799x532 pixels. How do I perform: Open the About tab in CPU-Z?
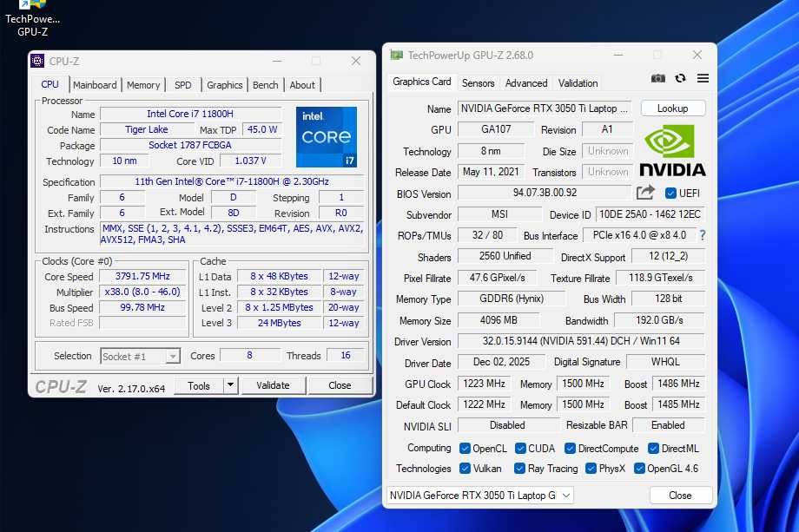pyautogui.click(x=302, y=85)
